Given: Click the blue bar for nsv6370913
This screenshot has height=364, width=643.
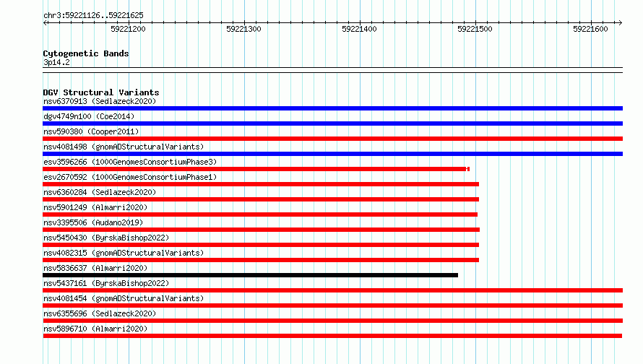Looking at the screenshot, I should 332,108.
